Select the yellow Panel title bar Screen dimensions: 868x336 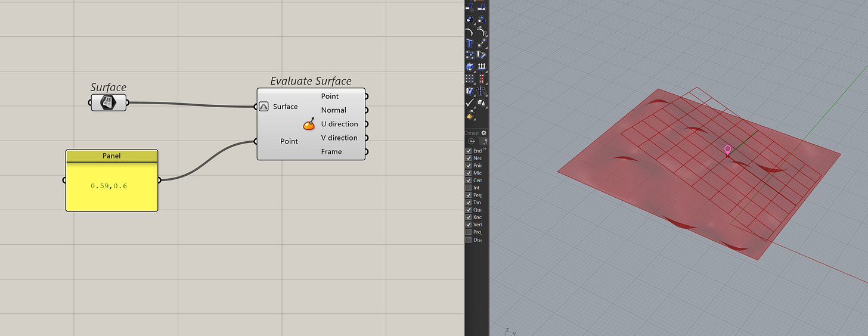click(111, 156)
